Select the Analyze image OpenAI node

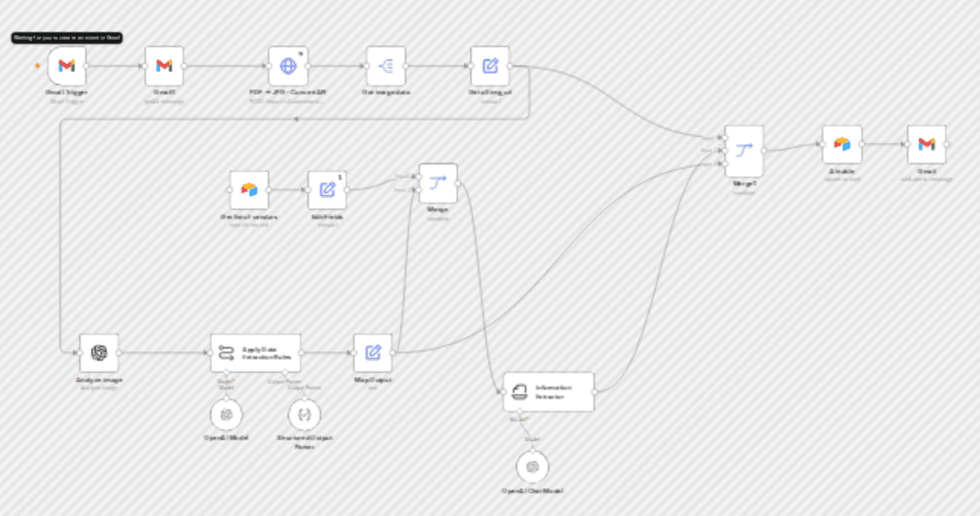[x=99, y=352]
